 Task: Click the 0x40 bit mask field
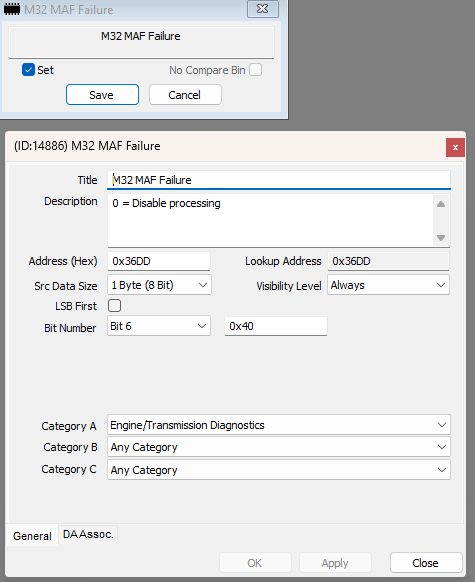[276, 326]
